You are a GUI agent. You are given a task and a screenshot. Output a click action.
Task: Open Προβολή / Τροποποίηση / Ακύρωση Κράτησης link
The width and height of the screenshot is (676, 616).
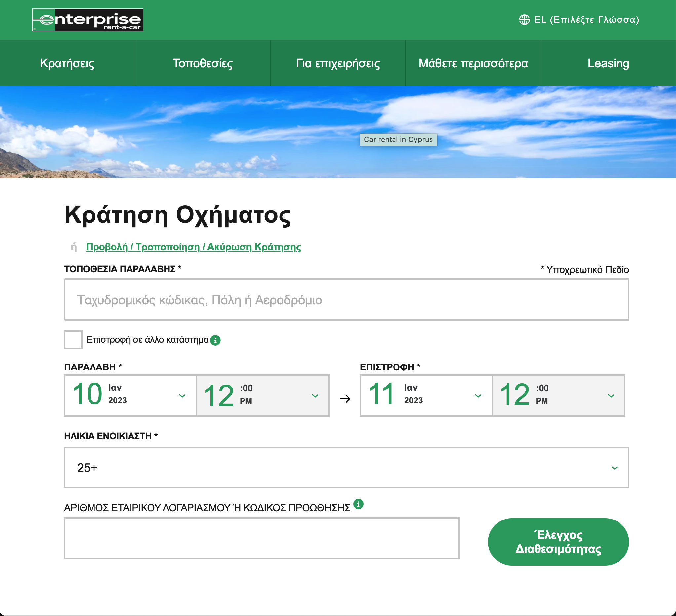(194, 247)
